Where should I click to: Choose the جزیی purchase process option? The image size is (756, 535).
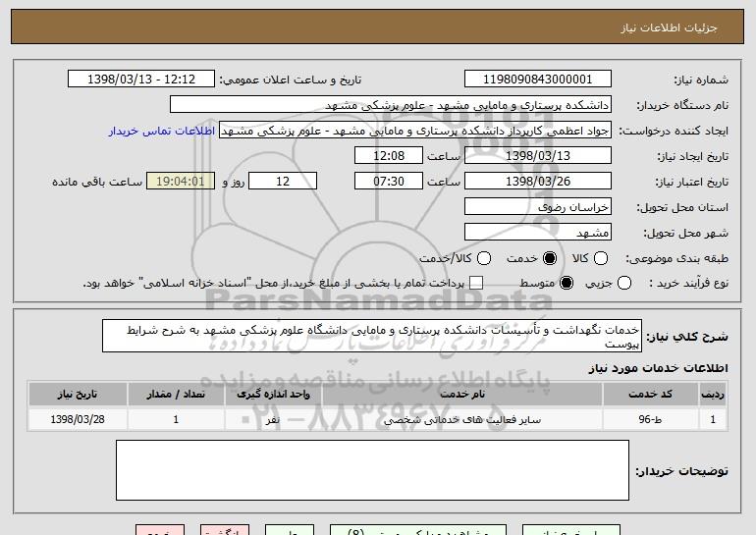[623, 283]
